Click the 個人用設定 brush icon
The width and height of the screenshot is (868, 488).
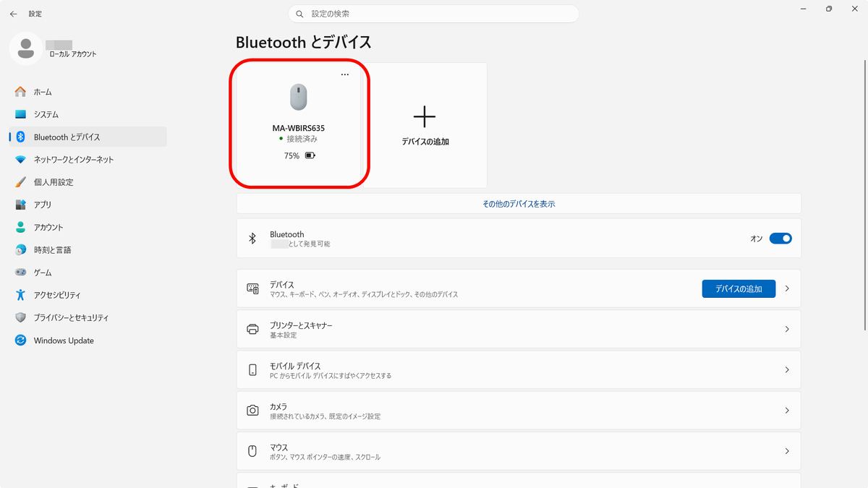coord(21,182)
